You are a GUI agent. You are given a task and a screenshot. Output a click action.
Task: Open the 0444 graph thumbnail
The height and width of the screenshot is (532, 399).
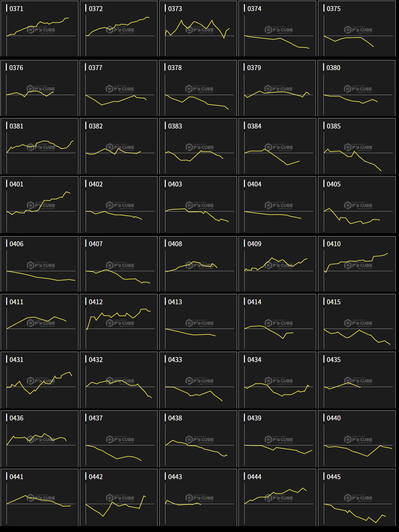[x=277, y=497]
